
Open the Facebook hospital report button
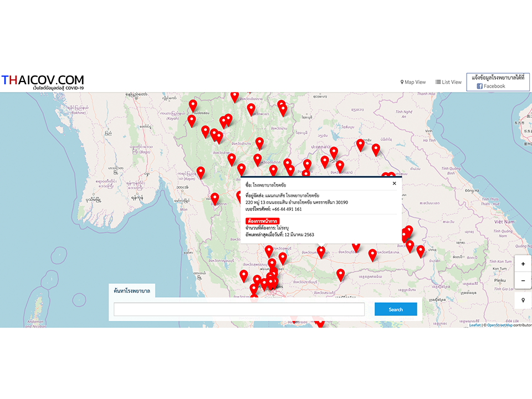(498, 82)
